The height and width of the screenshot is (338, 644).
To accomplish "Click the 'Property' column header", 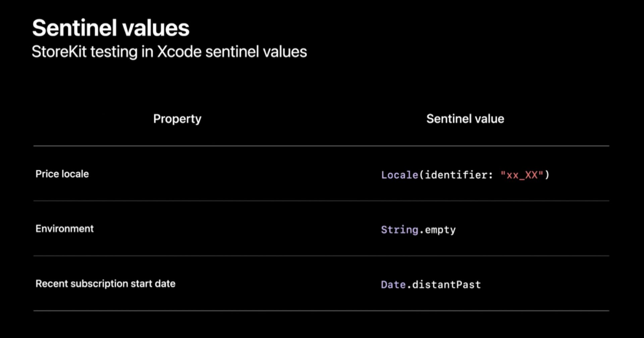I will pos(177,119).
